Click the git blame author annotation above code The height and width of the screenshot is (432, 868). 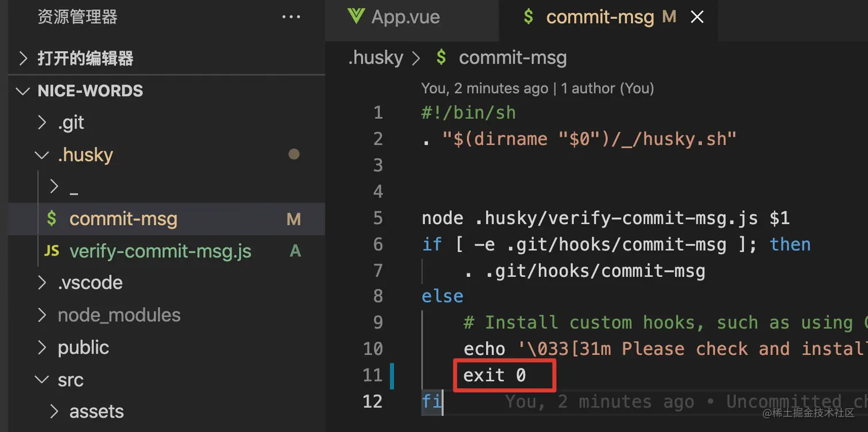point(537,88)
